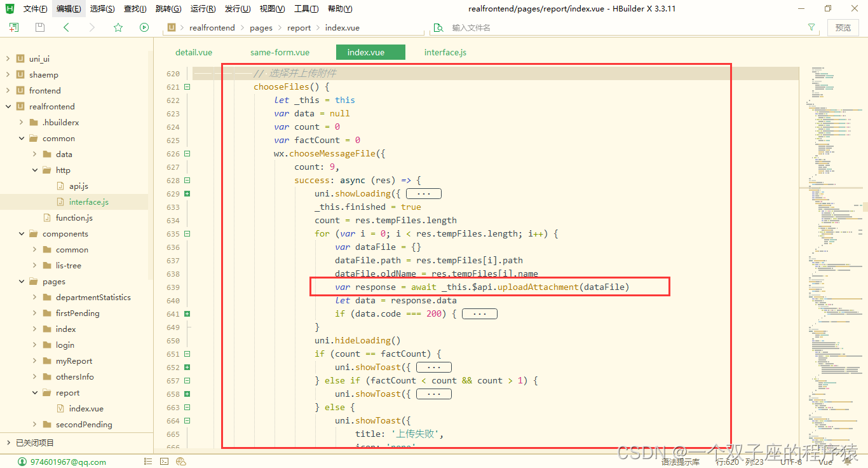The height and width of the screenshot is (468, 868).
Task: Open api.js in the file tree
Action: pos(78,186)
